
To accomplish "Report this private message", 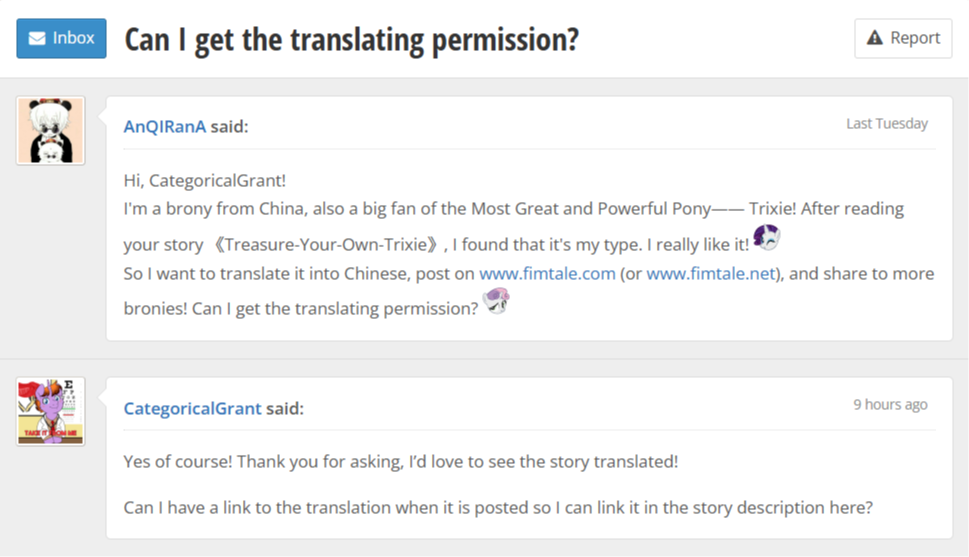I will tap(903, 38).
